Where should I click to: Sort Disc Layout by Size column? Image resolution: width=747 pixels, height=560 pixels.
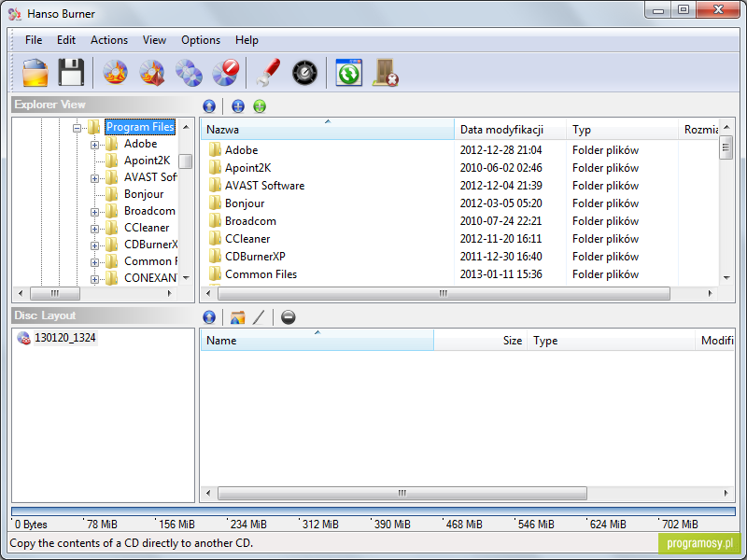coord(480,341)
